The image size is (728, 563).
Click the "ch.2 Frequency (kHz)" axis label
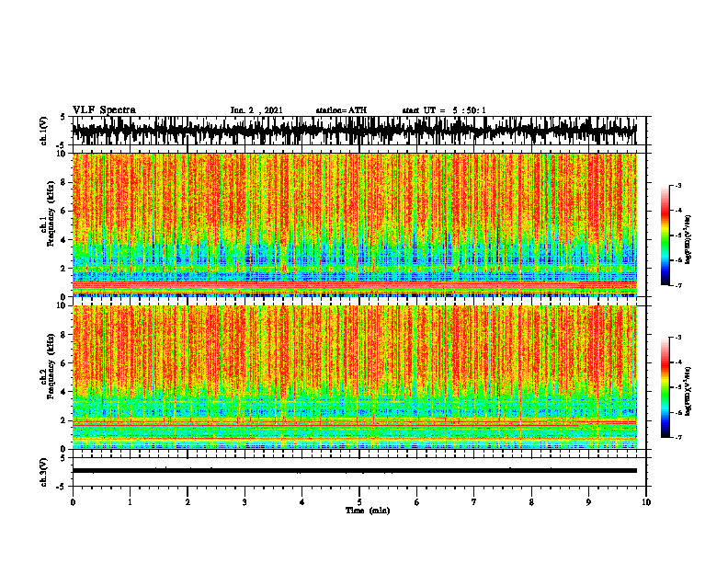48,366
